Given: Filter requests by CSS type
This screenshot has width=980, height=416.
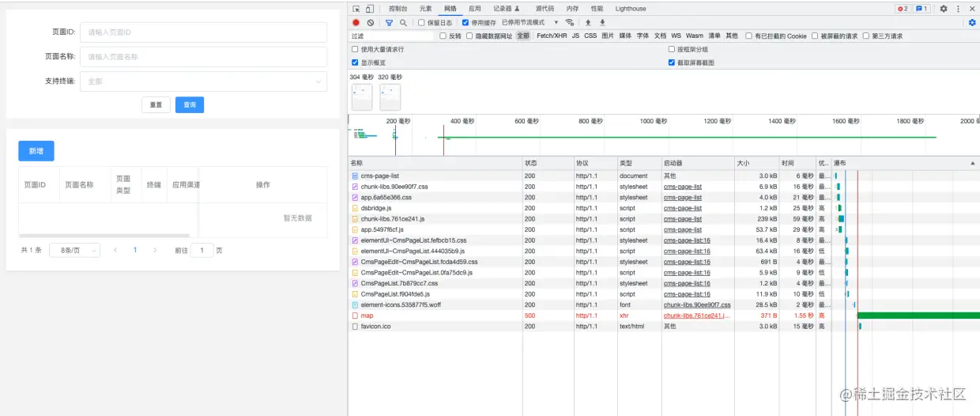Looking at the screenshot, I should [x=590, y=36].
